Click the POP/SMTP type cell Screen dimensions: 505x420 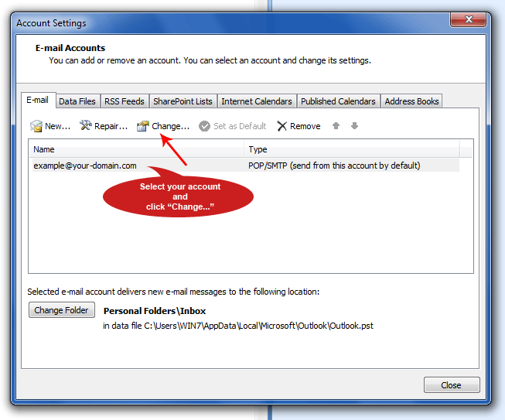click(334, 166)
